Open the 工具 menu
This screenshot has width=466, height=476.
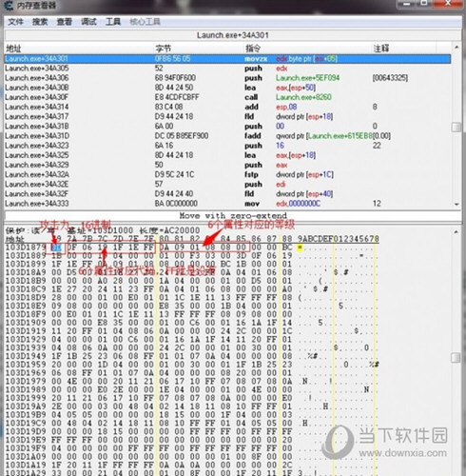(113, 22)
